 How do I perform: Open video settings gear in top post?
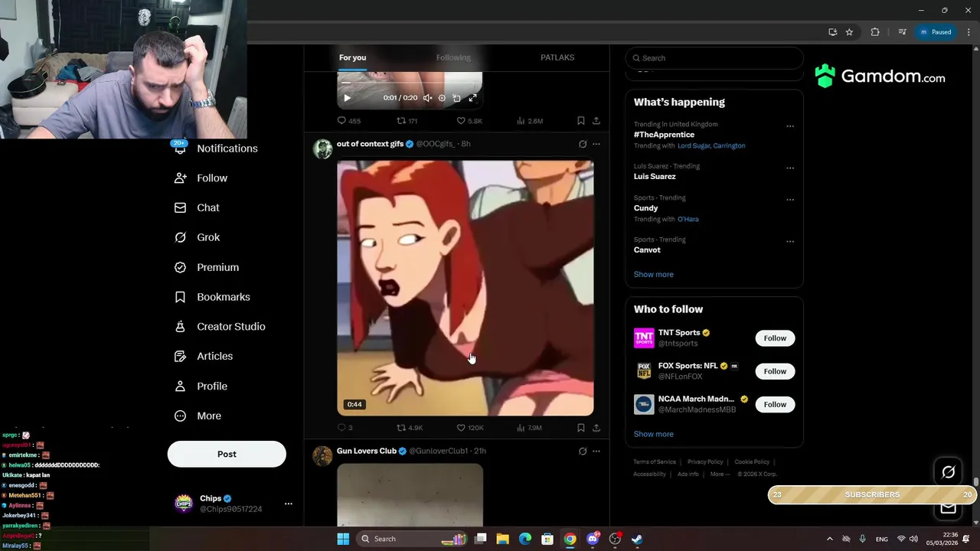click(x=442, y=98)
